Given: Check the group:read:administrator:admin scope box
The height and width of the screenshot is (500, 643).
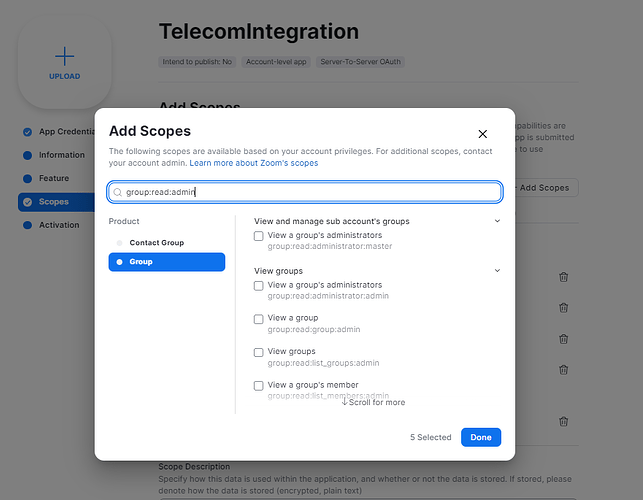Looking at the screenshot, I should [x=259, y=286].
